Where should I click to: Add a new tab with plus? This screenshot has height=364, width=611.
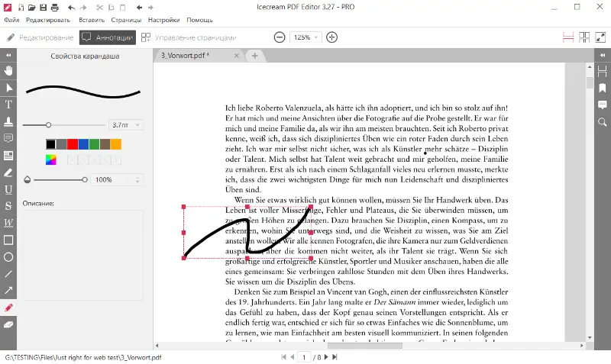tap(255, 56)
